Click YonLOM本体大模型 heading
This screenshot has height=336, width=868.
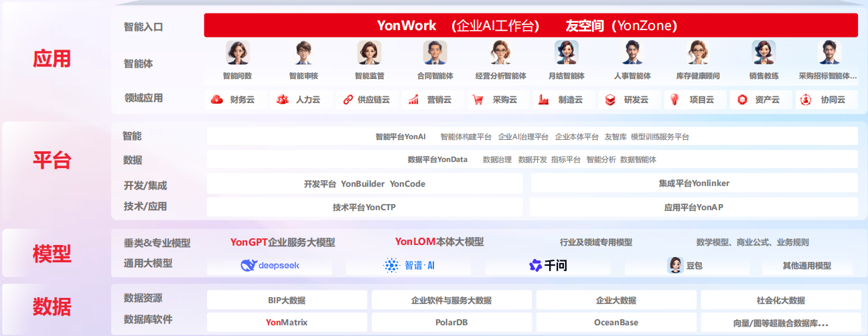(439, 242)
